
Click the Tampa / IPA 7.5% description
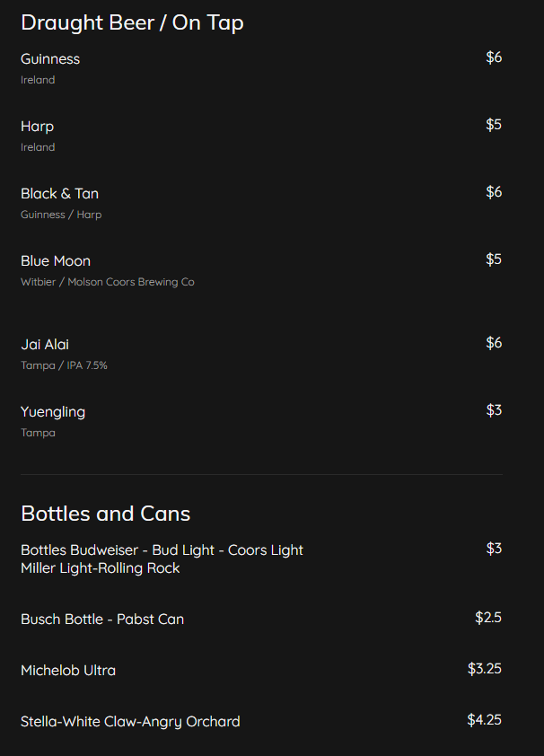coord(64,365)
